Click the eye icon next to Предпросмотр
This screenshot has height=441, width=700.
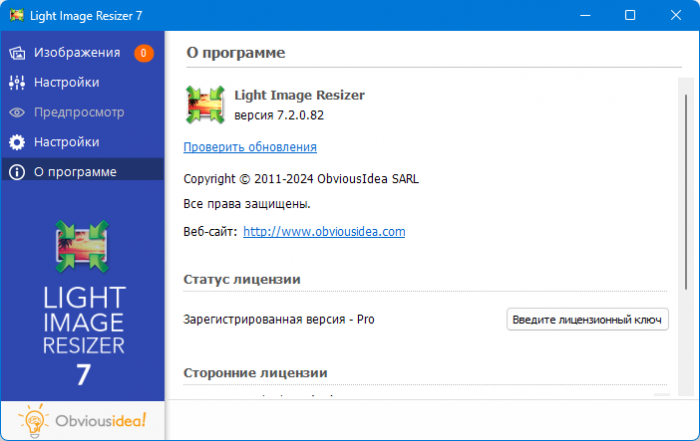pyautogui.click(x=17, y=112)
